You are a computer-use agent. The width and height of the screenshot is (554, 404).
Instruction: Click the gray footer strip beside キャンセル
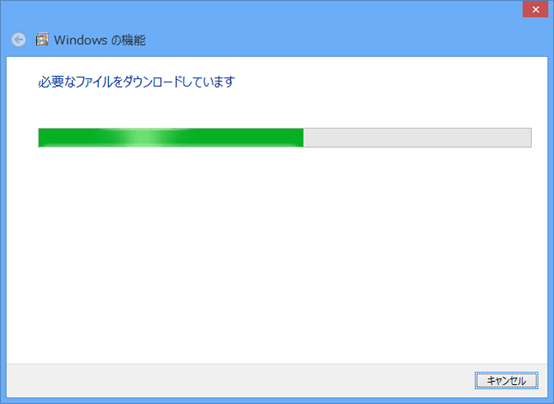point(240,380)
